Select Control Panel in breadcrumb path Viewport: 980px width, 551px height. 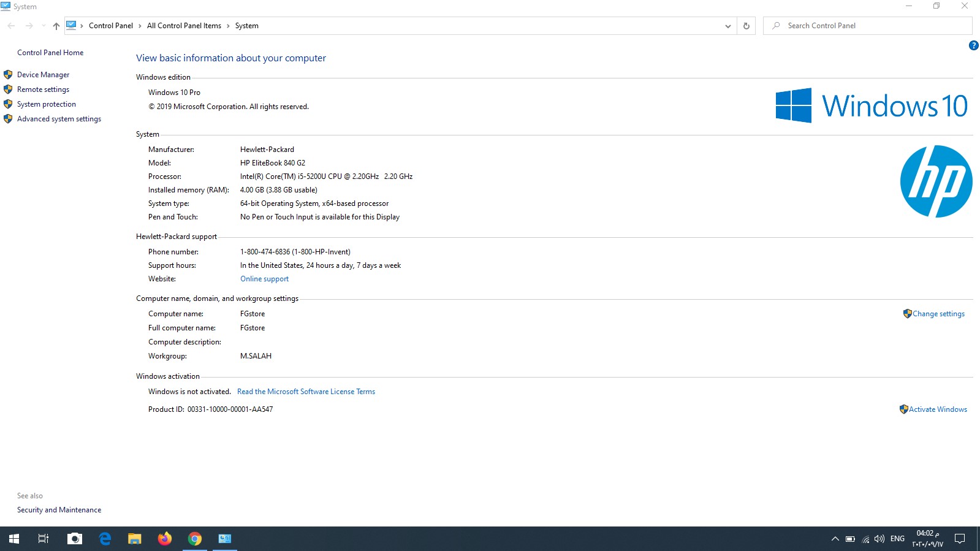click(111, 26)
